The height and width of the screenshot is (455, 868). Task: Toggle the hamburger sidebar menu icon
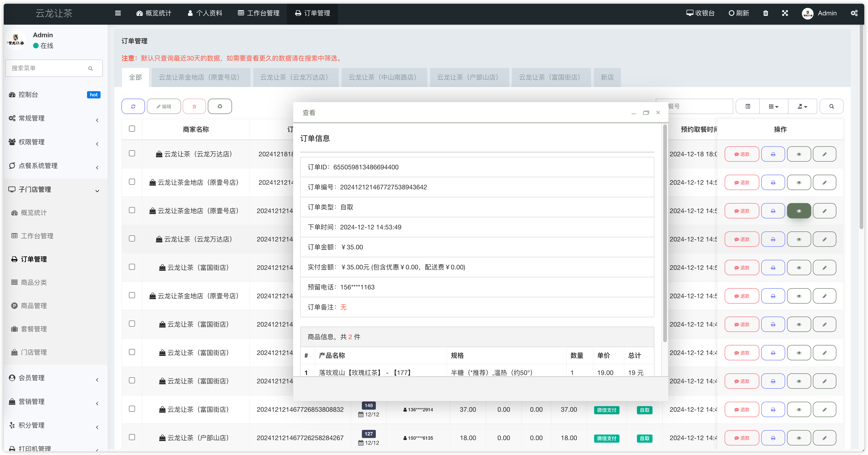118,13
